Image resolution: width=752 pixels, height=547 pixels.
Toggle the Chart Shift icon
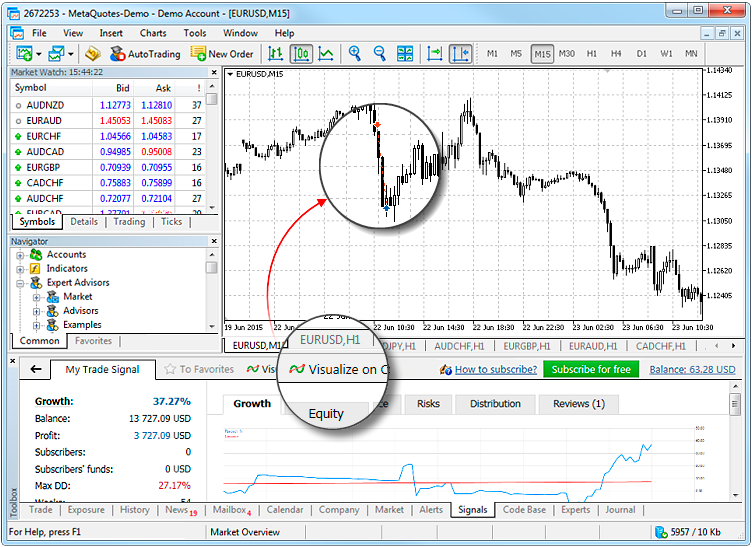[x=460, y=54]
